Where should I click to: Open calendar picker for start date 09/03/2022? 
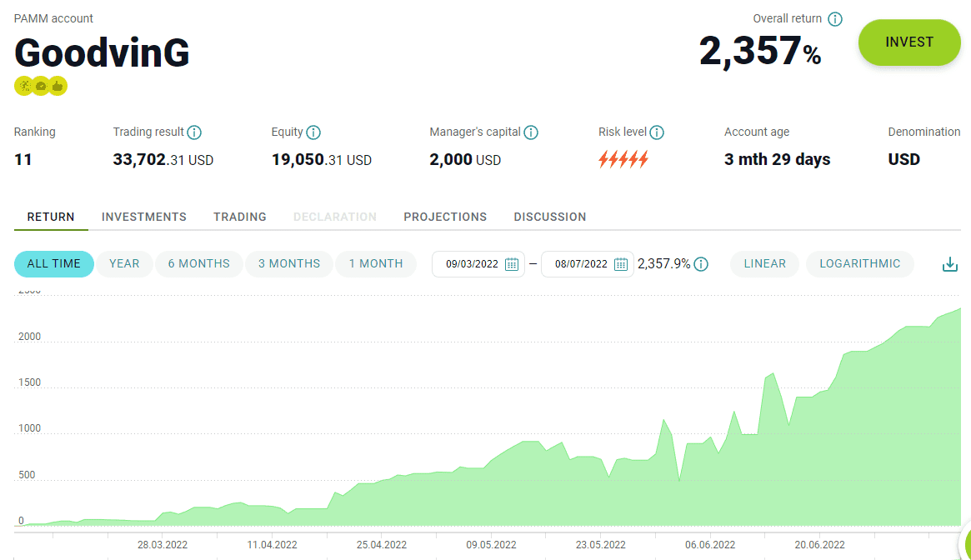tap(512, 264)
